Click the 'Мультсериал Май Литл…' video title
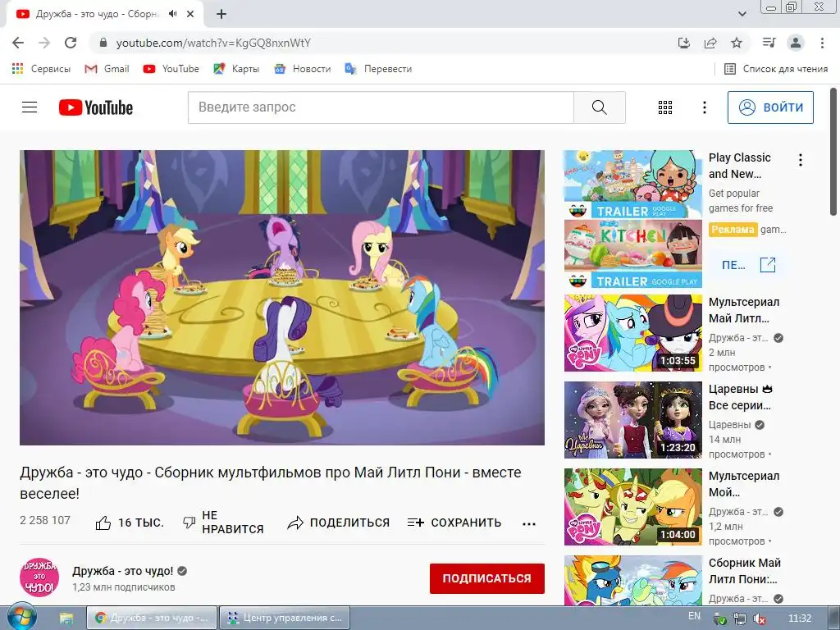 [744, 310]
